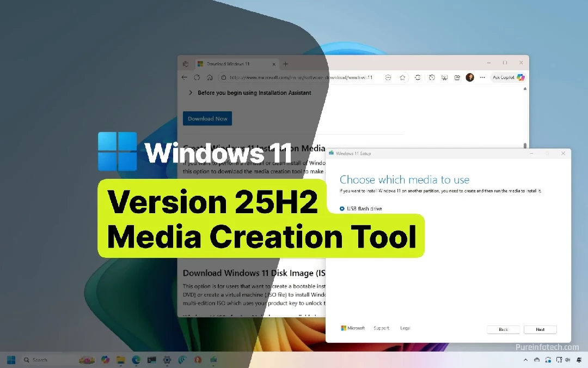Click the Download Now button
The width and height of the screenshot is (588, 368).
coord(207,118)
